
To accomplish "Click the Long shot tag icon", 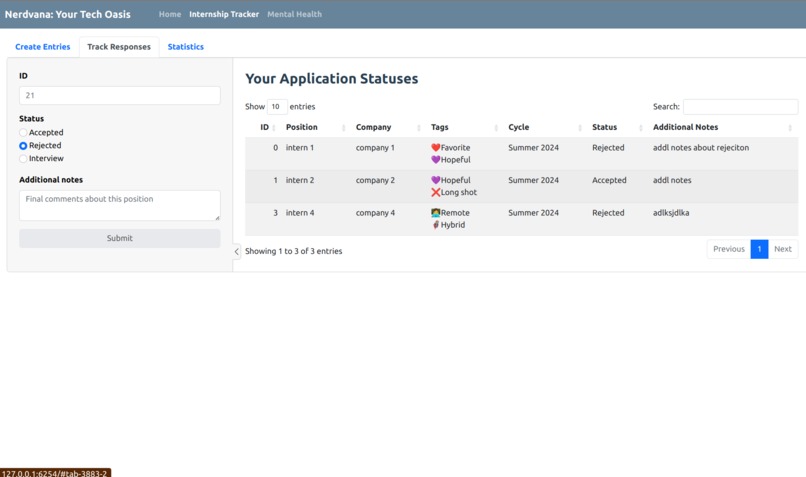I will coord(436,192).
